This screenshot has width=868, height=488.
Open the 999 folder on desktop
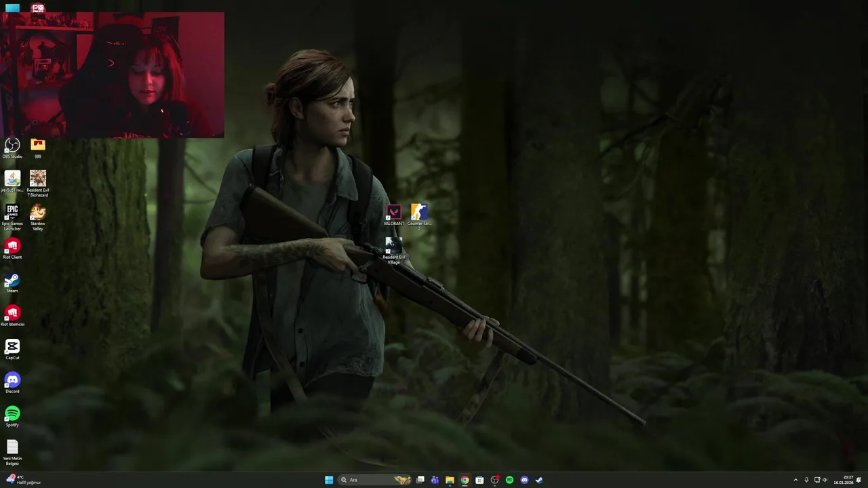pyautogui.click(x=38, y=148)
